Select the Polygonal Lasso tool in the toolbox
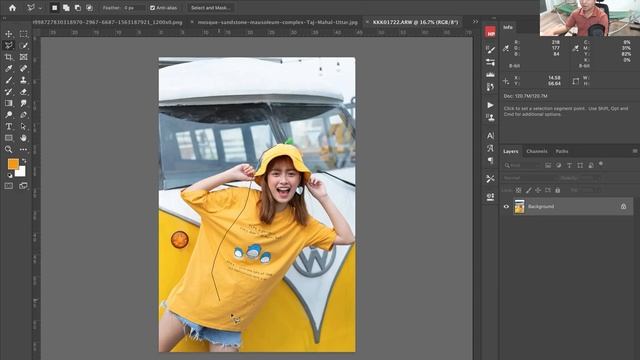The width and height of the screenshot is (640, 360). [x=9, y=45]
